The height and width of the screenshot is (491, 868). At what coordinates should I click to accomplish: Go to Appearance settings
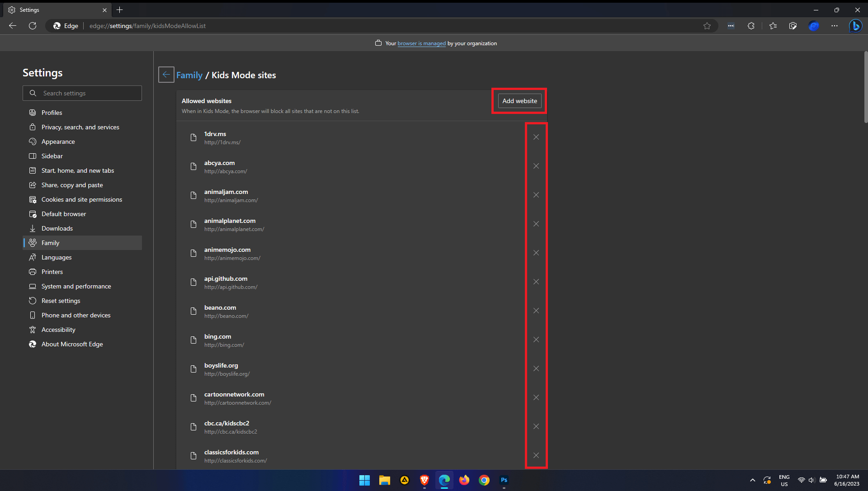click(82, 142)
